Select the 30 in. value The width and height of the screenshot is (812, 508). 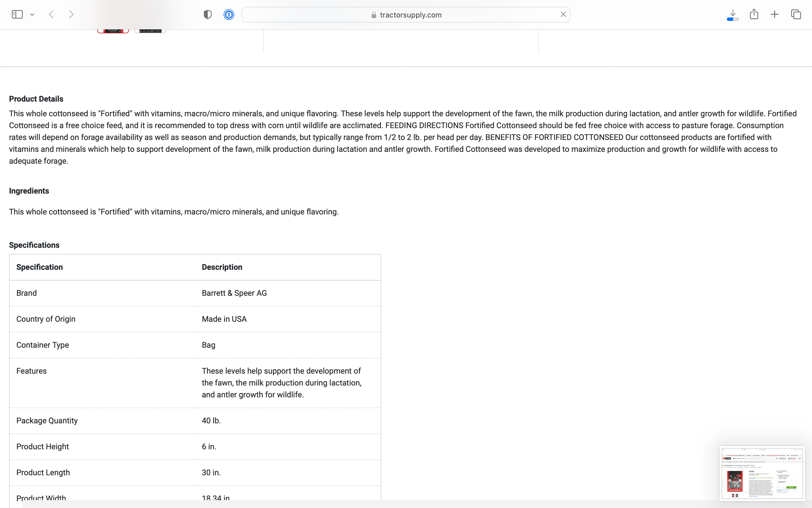211,472
